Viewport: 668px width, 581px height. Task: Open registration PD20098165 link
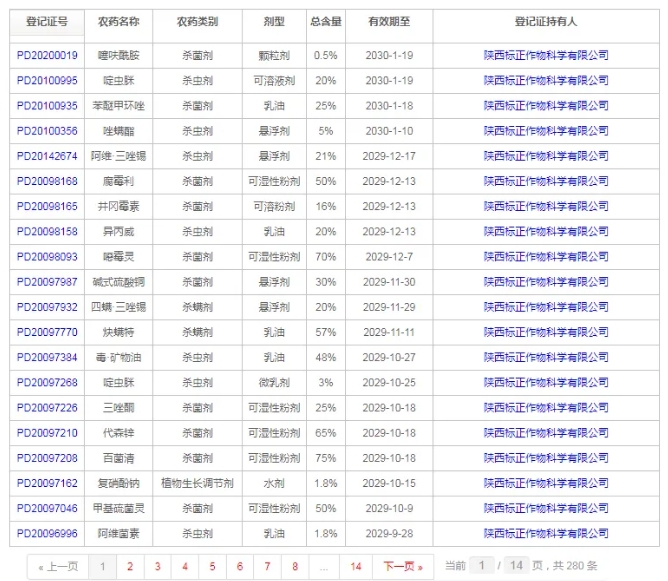47,206
